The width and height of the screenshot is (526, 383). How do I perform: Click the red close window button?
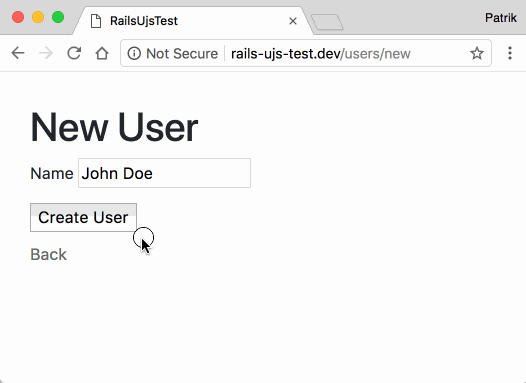pyautogui.click(x=18, y=17)
